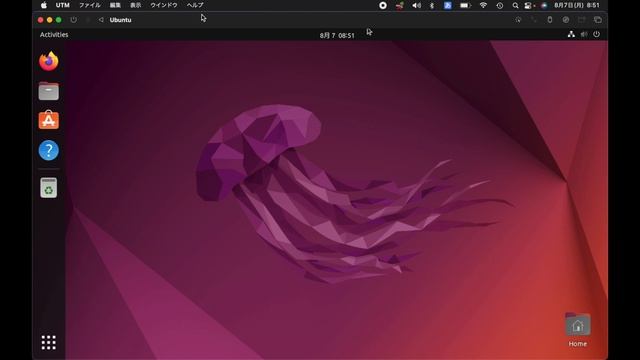Click the macOS volume menu bar icon
Screen dimensions: 640x360
(x=416, y=5)
